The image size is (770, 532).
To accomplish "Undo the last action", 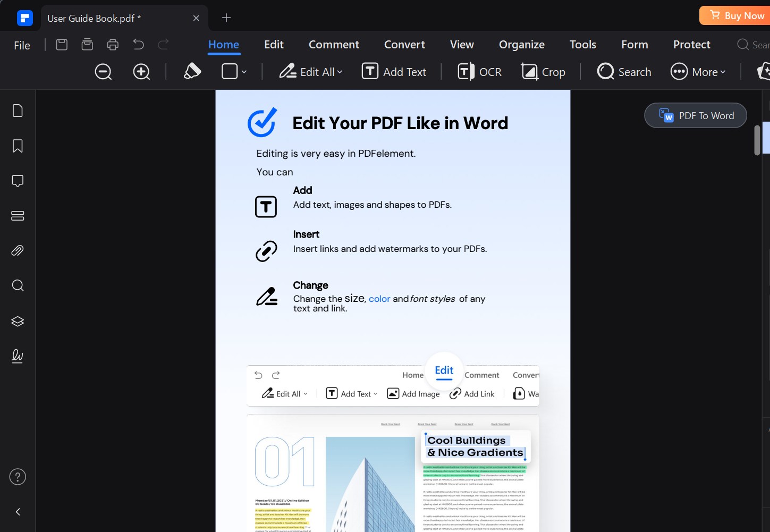I will pos(138,44).
